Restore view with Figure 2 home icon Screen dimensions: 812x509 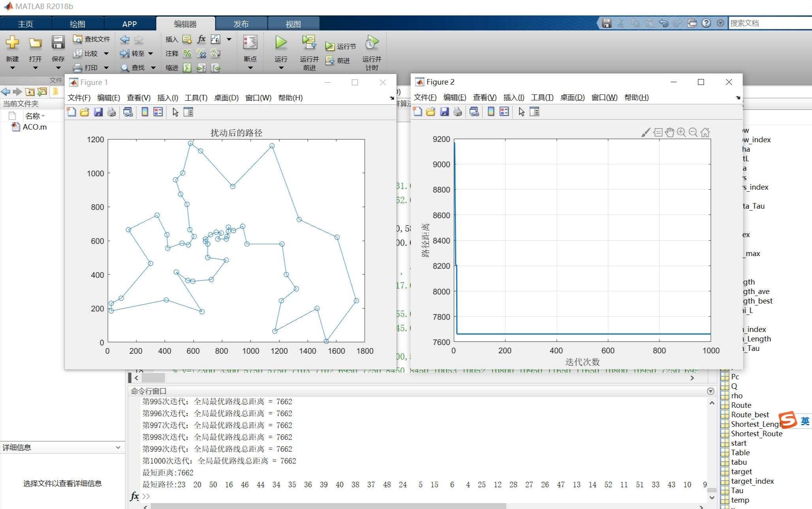[x=705, y=132]
